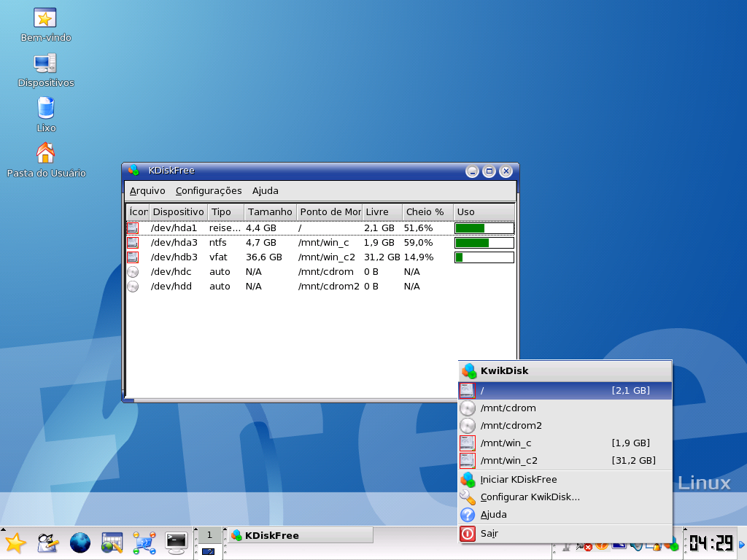Click Ajuda in the KwikDisk popup menu
This screenshot has width=747, height=560.
click(x=565, y=515)
